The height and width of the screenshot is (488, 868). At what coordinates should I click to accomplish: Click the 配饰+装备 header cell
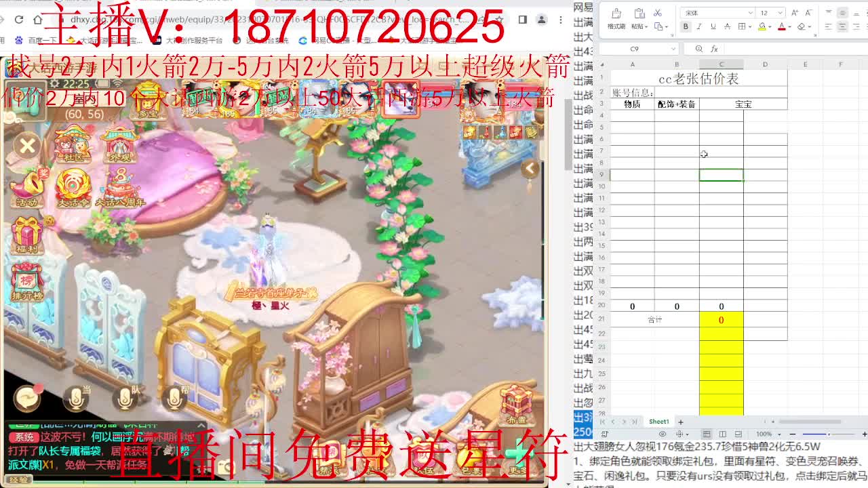point(677,104)
